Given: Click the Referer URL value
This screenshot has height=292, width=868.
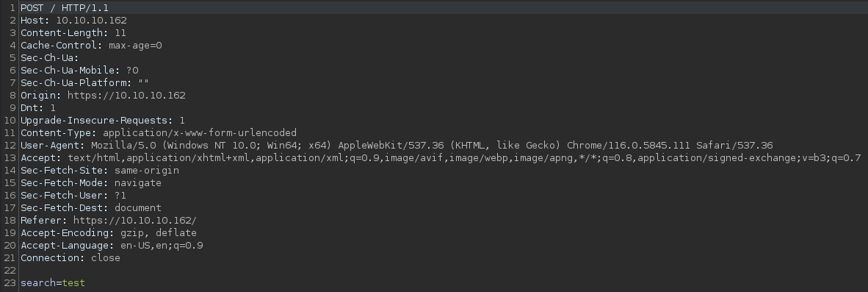Looking at the screenshot, I should [134, 221].
